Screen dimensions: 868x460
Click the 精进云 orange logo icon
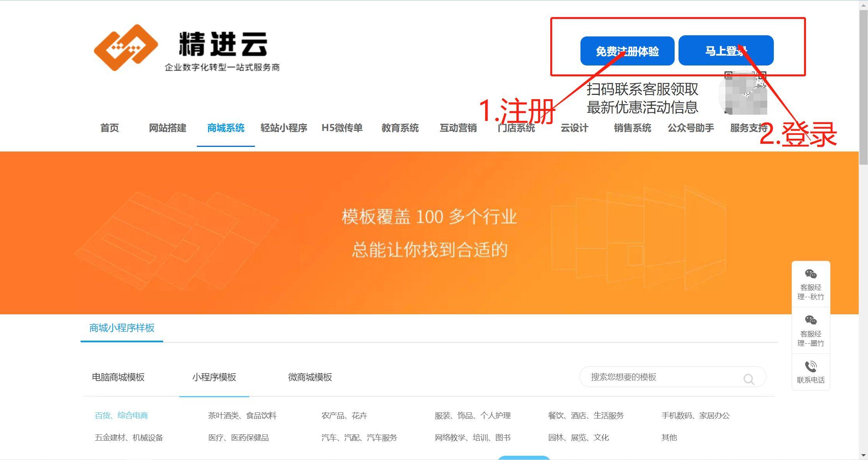point(126,48)
